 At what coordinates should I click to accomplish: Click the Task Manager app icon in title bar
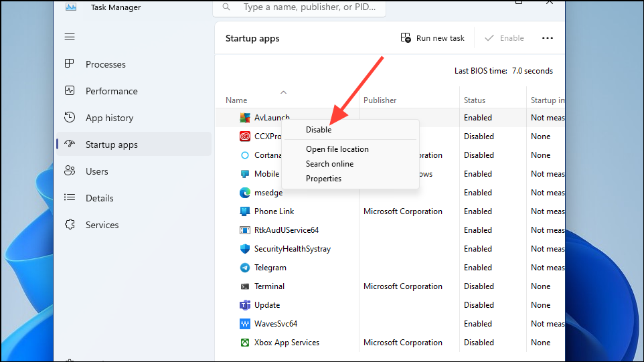click(x=71, y=7)
